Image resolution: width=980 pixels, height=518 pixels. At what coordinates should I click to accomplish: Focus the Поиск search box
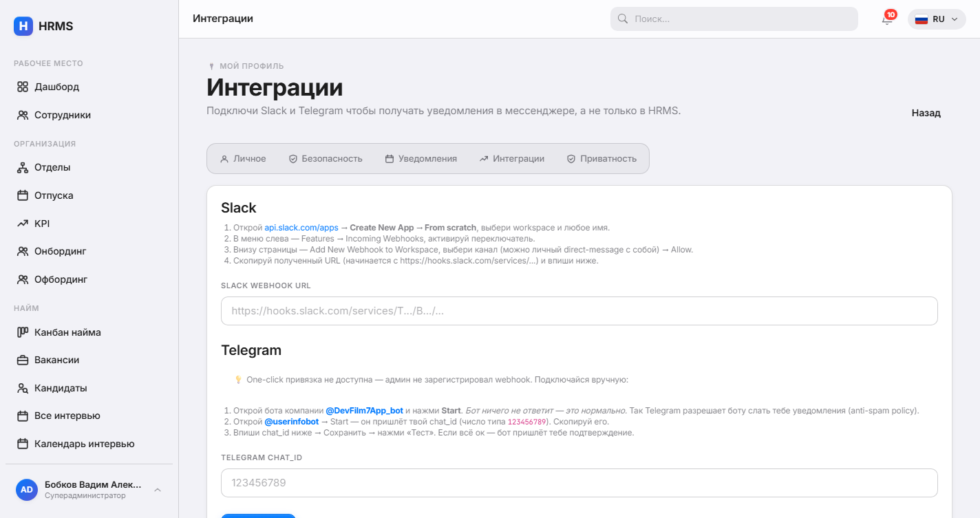pos(734,19)
